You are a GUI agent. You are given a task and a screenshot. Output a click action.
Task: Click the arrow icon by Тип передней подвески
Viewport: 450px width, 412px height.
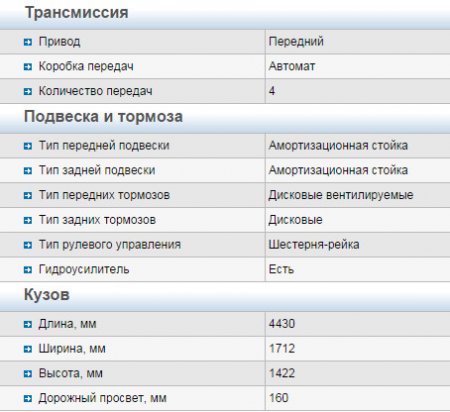[x=28, y=146]
